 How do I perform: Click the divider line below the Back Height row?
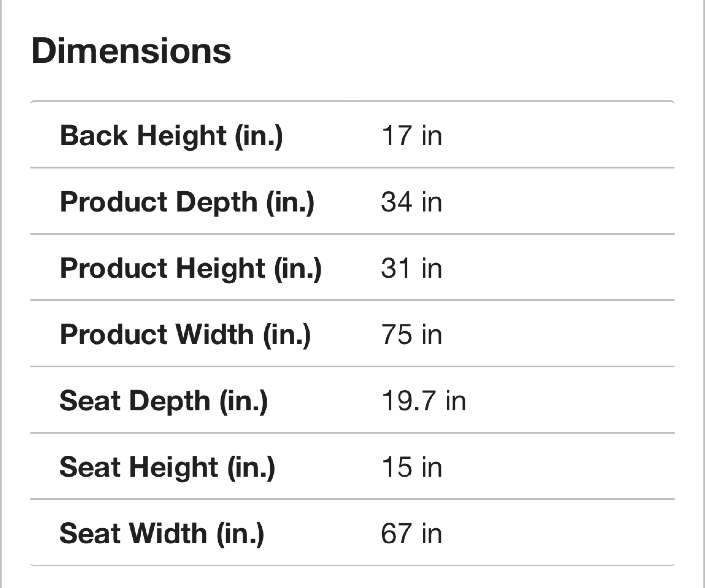point(352,168)
